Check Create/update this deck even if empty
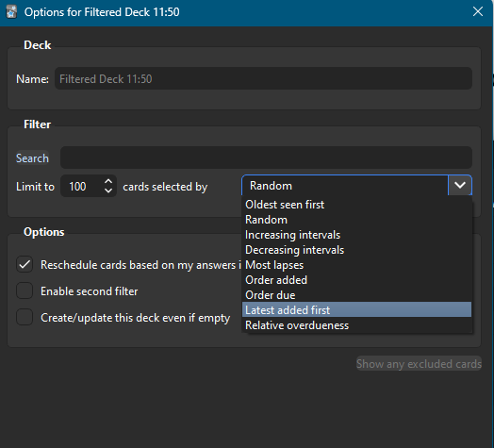Screen dimensions: 494x448 (x=25, y=317)
